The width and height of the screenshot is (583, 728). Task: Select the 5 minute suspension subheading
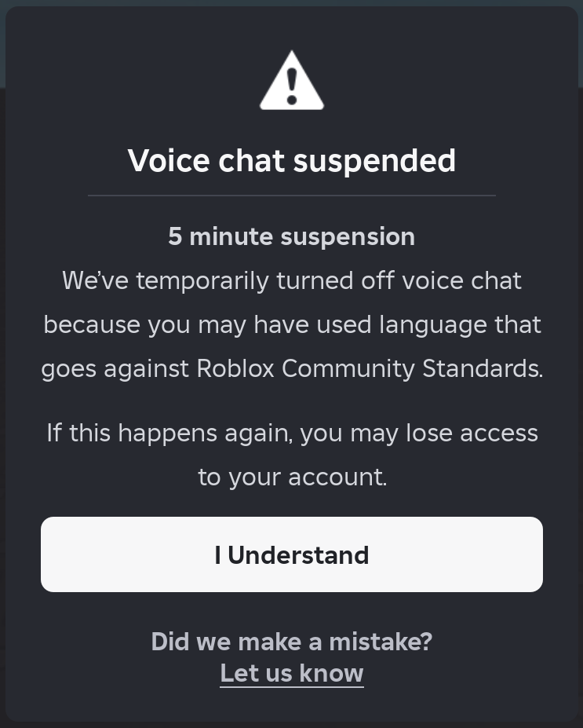click(x=292, y=236)
